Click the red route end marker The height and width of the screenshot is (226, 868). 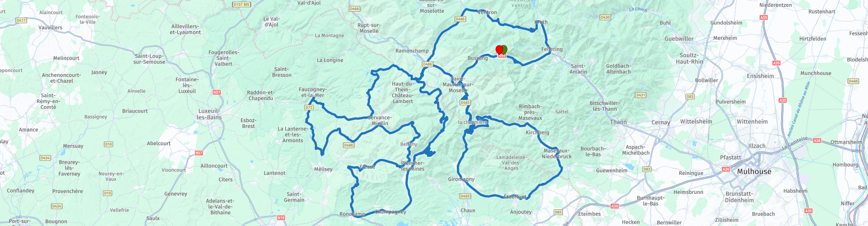(500, 49)
